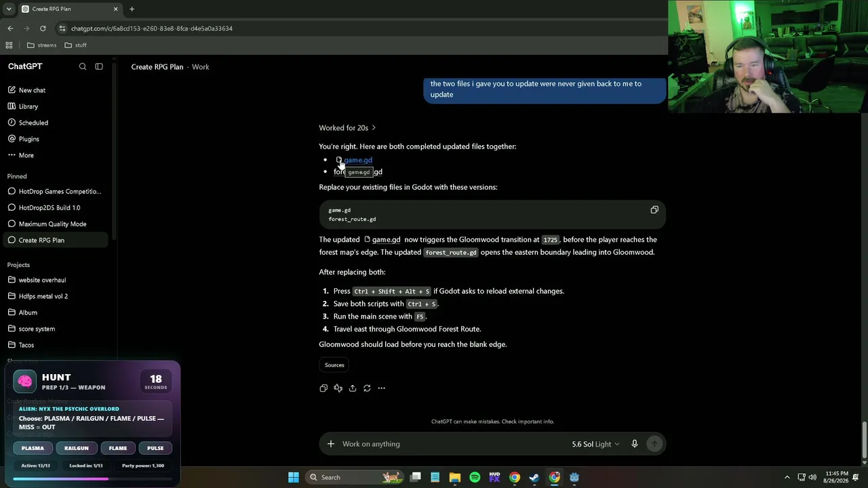Click the Hunt countdown progress bar
Image resolution: width=868 pixels, height=488 pixels.
click(92, 479)
